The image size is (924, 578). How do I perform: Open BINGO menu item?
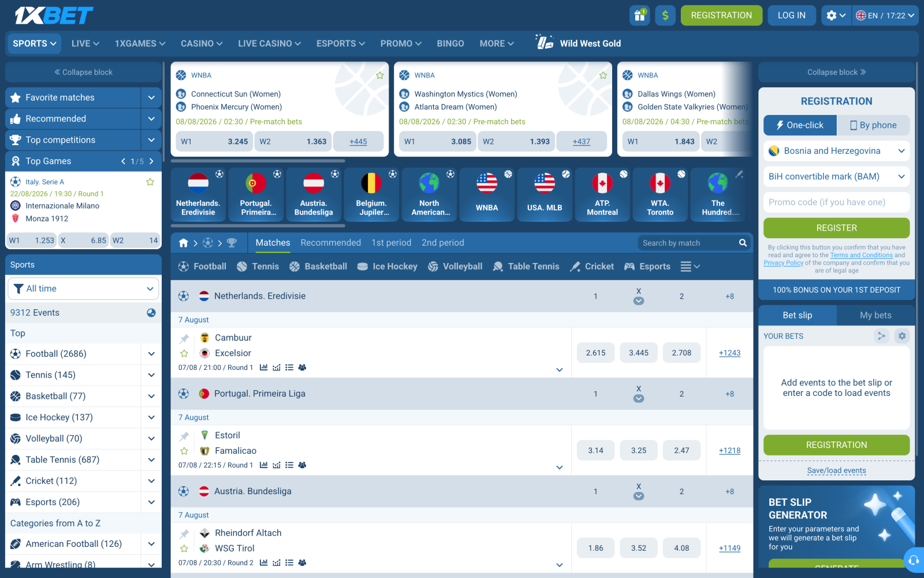click(450, 43)
